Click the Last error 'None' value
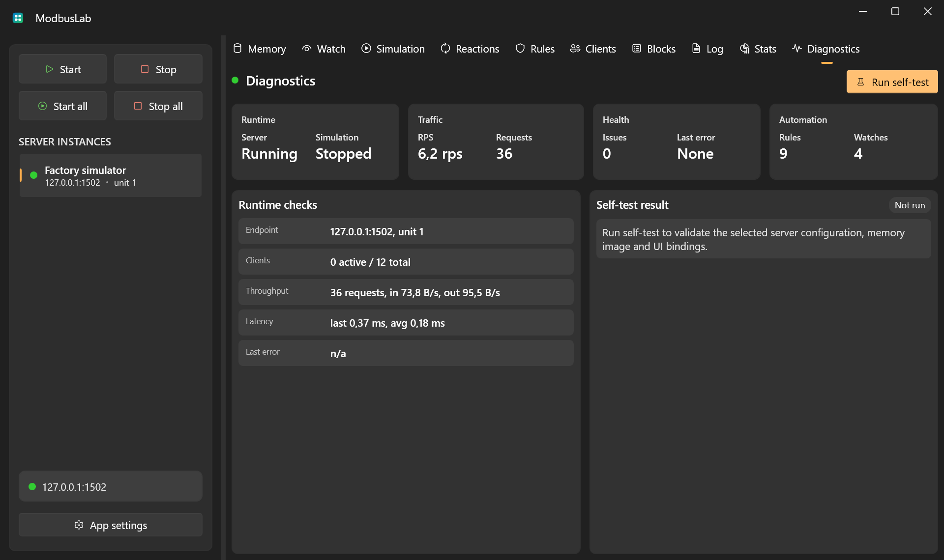This screenshot has height=560, width=944. click(x=695, y=154)
